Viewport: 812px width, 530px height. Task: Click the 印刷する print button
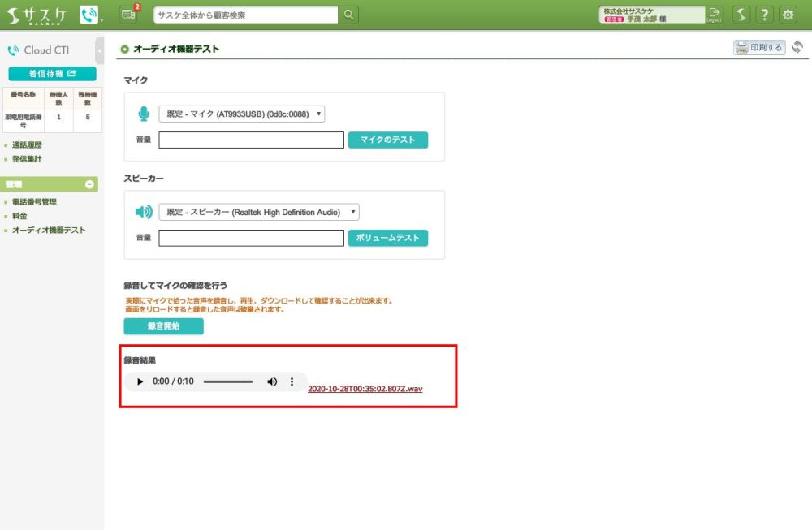[759, 47]
